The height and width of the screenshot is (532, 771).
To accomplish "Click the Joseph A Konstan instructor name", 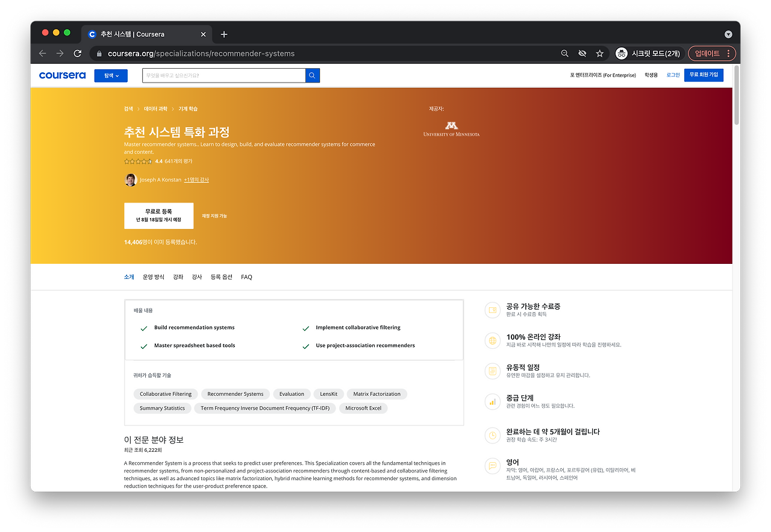I will [x=160, y=180].
